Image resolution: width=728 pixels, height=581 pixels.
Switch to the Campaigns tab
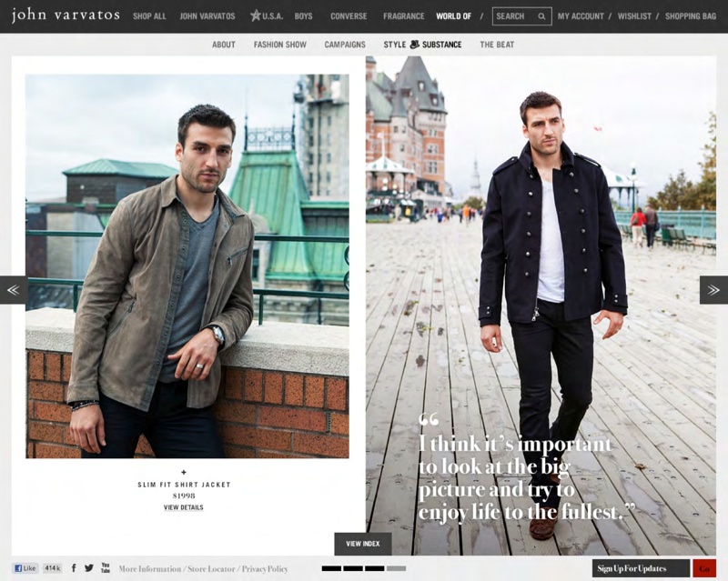(345, 45)
